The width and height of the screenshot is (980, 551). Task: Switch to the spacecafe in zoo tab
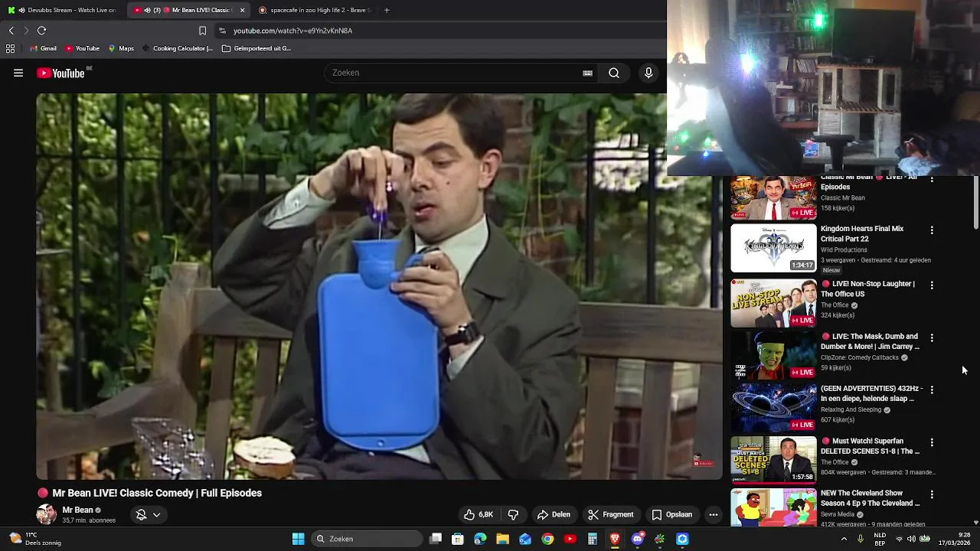pos(314,10)
